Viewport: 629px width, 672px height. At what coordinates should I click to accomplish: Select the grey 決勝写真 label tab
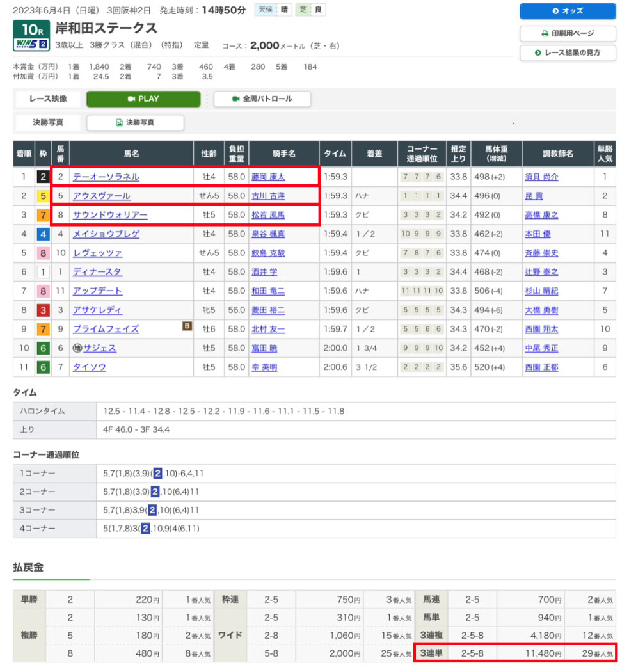[x=49, y=122]
